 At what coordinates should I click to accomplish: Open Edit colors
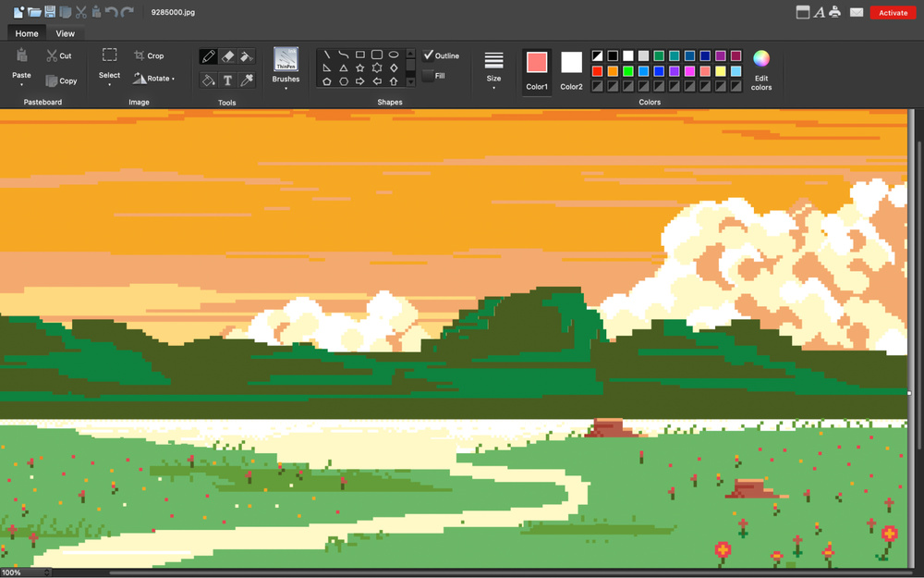(x=760, y=69)
